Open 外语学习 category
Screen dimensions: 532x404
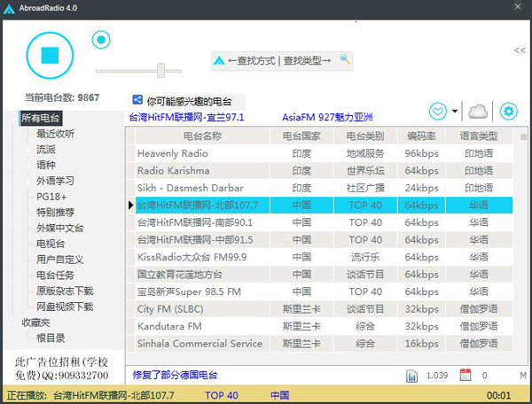point(55,181)
